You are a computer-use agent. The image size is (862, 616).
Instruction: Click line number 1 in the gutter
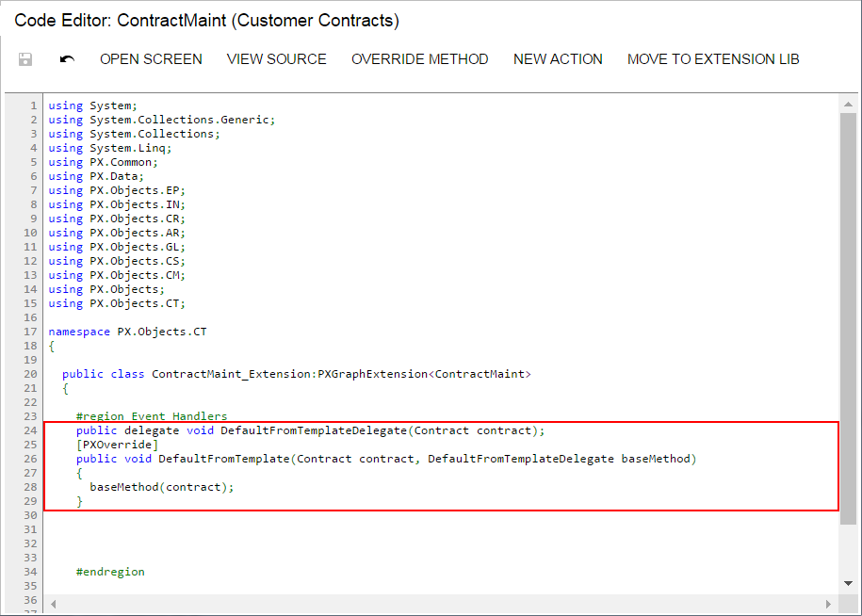33,105
